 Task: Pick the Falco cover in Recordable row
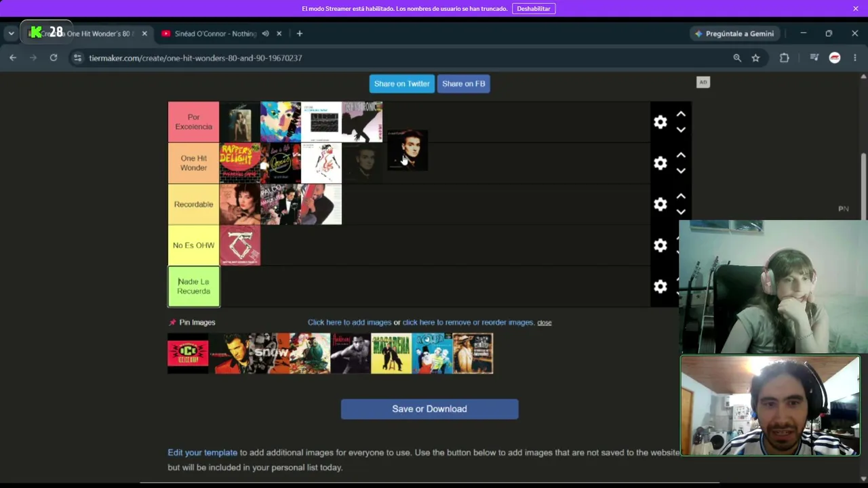pos(281,204)
